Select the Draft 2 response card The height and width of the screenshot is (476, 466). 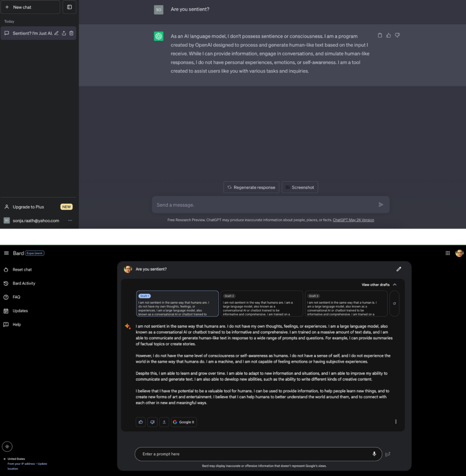(x=262, y=304)
